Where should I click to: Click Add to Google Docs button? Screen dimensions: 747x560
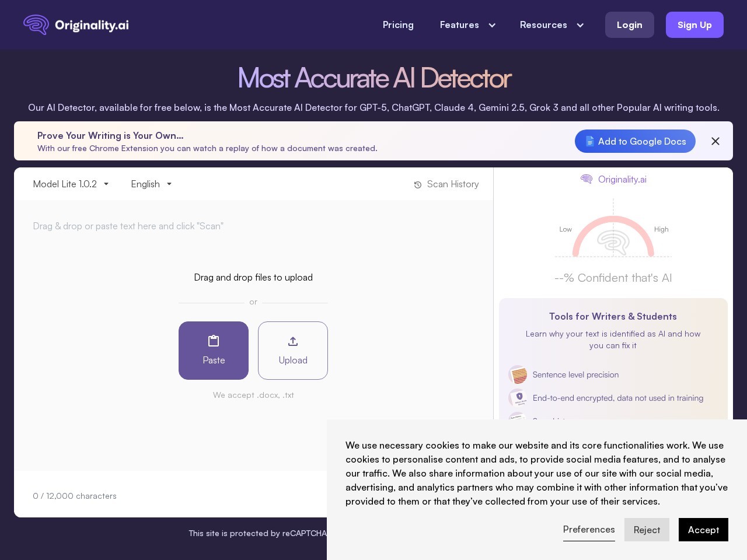pyautogui.click(x=635, y=141)
